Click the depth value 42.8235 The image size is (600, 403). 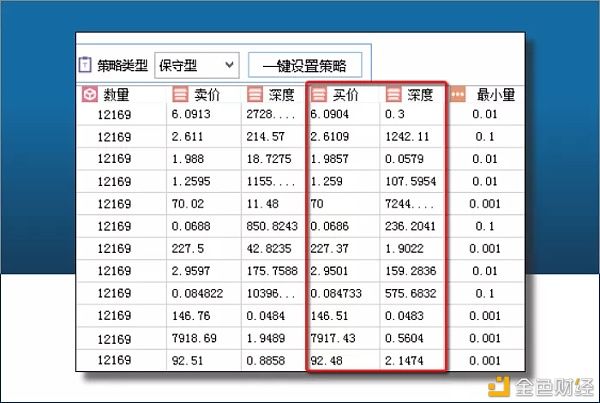point(269,248)
